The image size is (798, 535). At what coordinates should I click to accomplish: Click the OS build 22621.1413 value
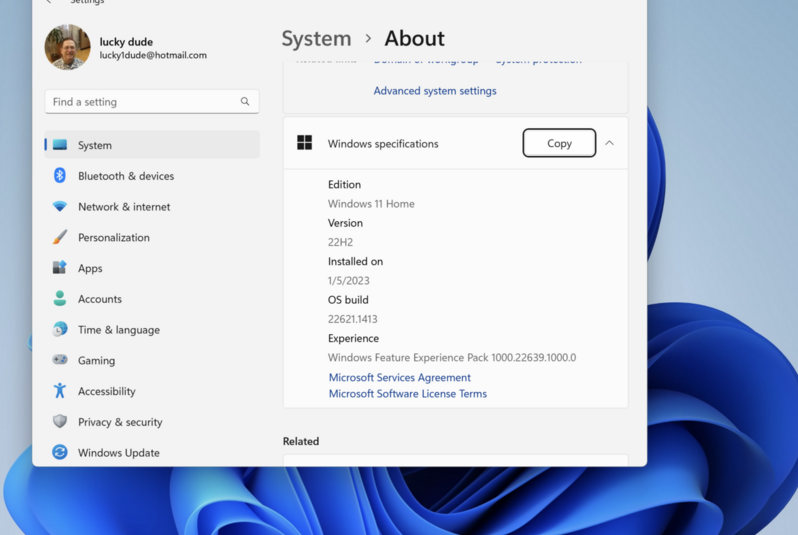coord(352,319)
